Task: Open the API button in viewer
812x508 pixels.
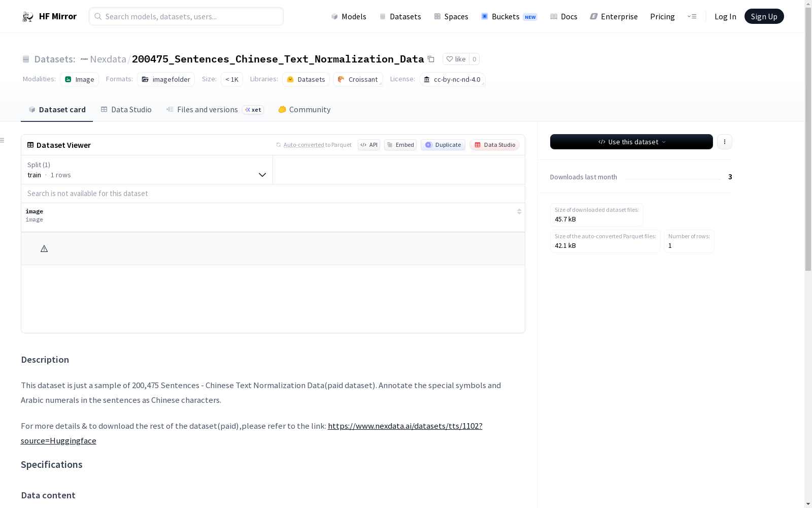Action: (369, 145)
